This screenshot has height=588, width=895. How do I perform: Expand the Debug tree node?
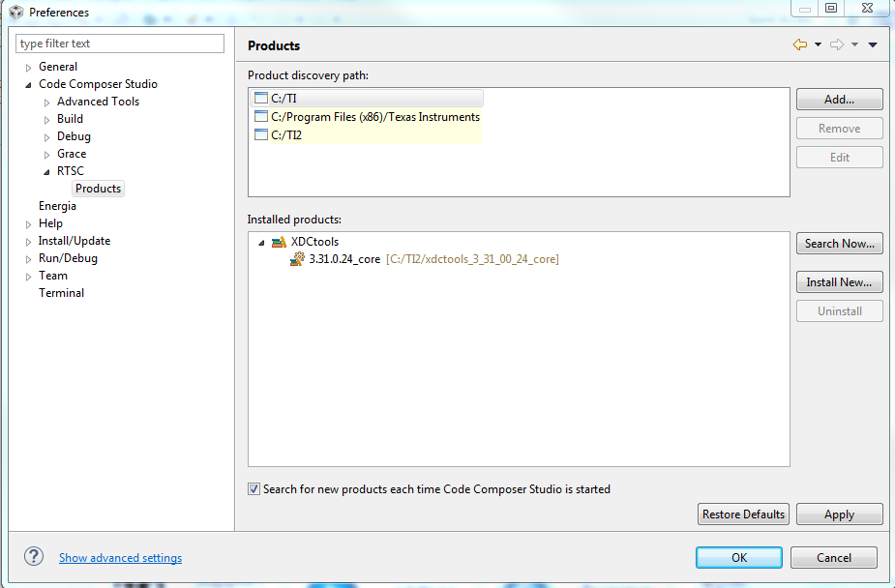click(46, 137)
